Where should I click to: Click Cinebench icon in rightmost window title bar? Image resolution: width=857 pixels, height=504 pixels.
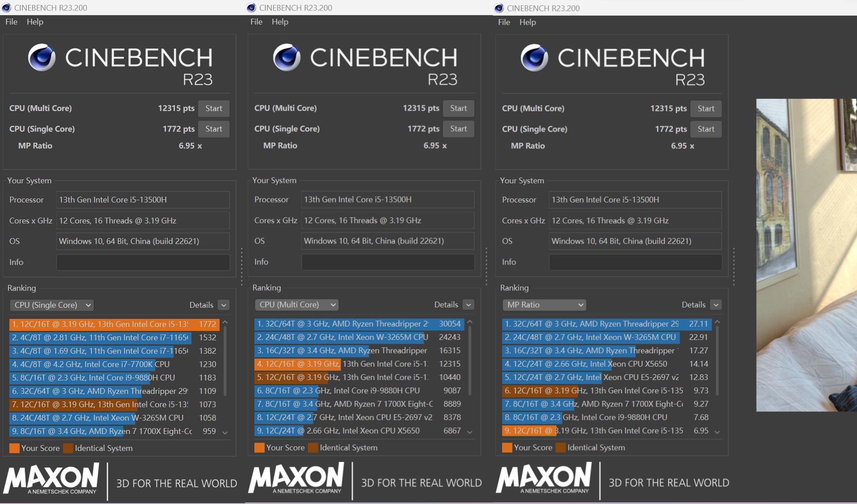pyautogui.click(x=499, y=8)
